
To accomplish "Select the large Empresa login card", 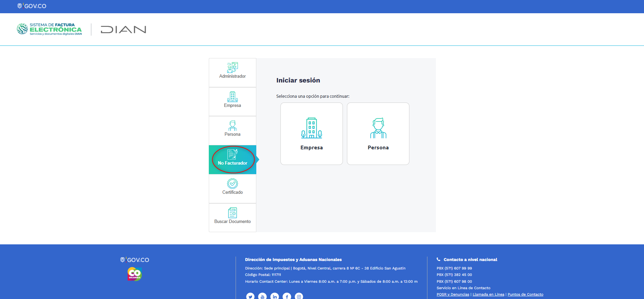I will click(312, 134).
